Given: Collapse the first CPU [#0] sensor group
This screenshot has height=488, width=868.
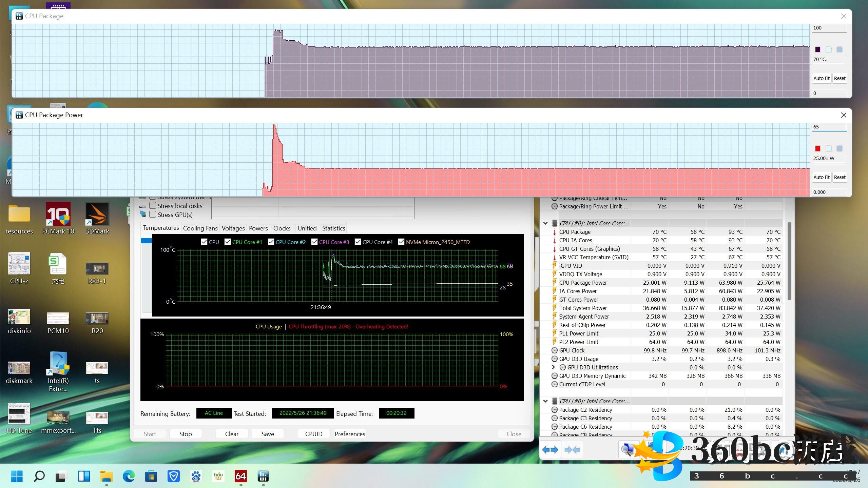Looking at the screenshot, I should [545, 223].
